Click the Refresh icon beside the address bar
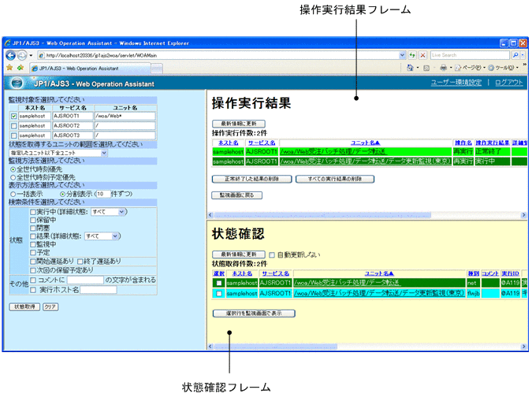Viewport: 532px width, 397px height. [x=411, y=55]
